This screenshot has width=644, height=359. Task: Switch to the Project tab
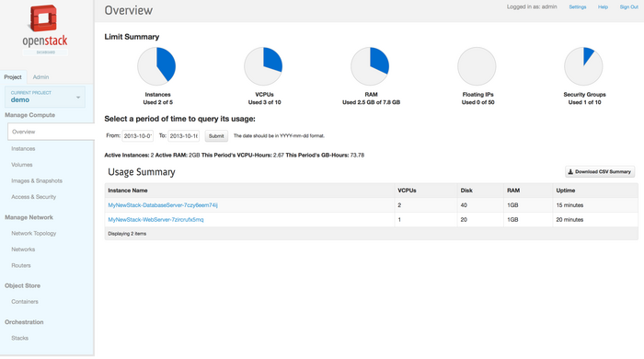(13, 76)
